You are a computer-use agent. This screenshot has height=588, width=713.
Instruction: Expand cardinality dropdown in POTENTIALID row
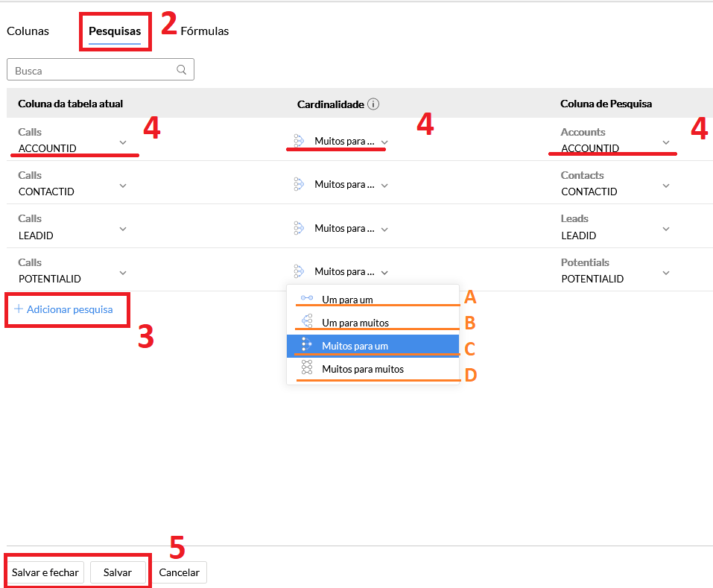click(384, 273)
